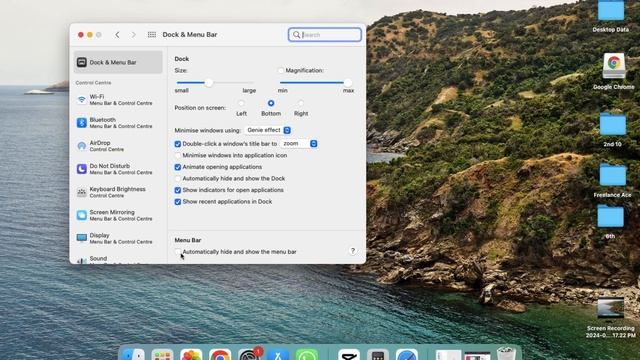
Task: Launch Safari from the Dock
Action: [x=407, y=355]
